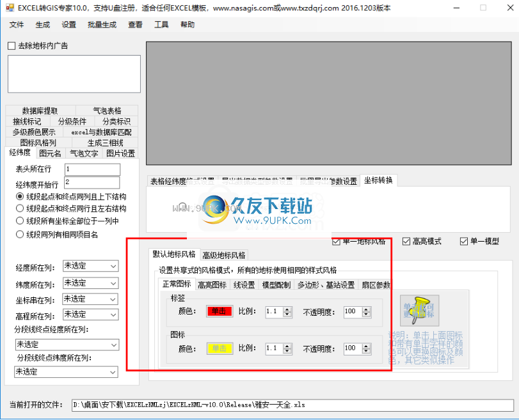Screen dimensions: 519x420
Task: Switch to 分级条件 tab
Action: click(72, 121)
